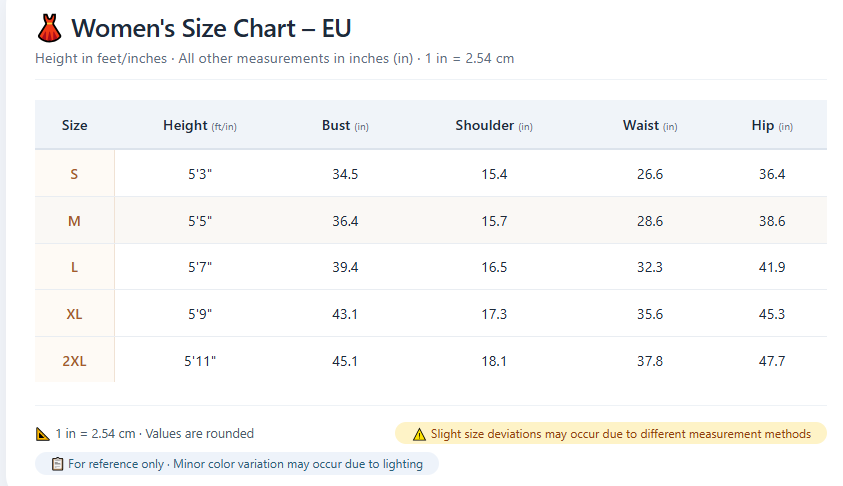The height and width of the screenshot is (486, 843).
Task: Click the For reference only note pill
Action: click(237, 463)
